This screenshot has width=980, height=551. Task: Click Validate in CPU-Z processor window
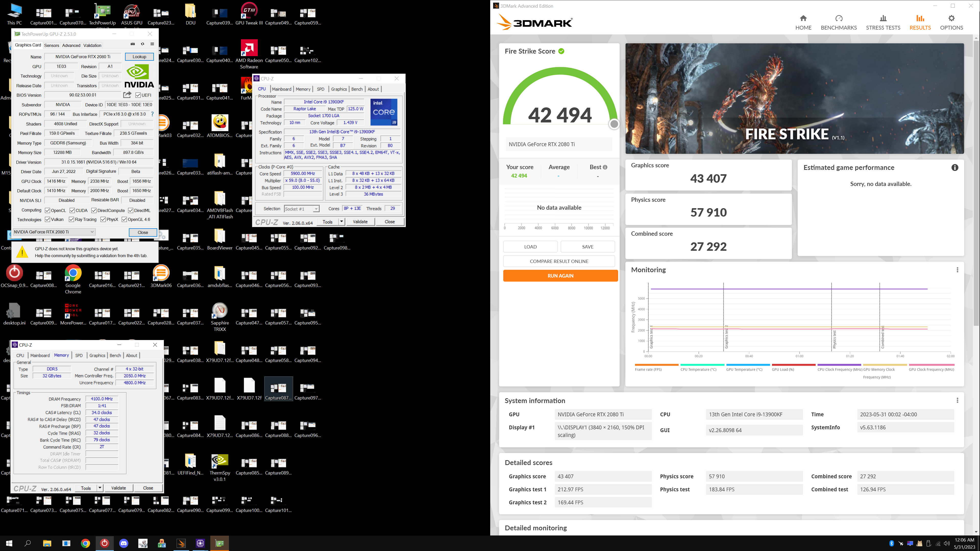pyautogui.click(x=360, y=221)
